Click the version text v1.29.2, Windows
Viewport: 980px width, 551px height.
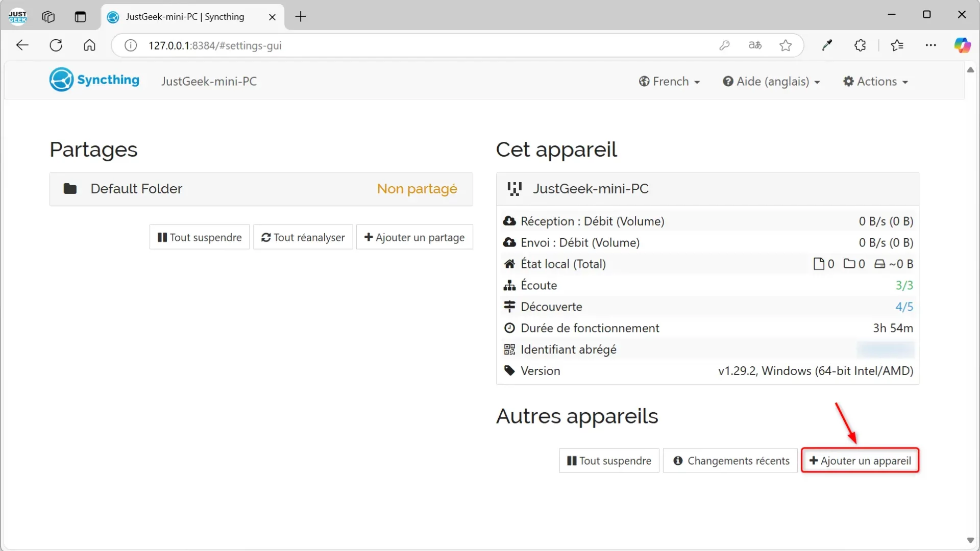(x=816, y=370)
